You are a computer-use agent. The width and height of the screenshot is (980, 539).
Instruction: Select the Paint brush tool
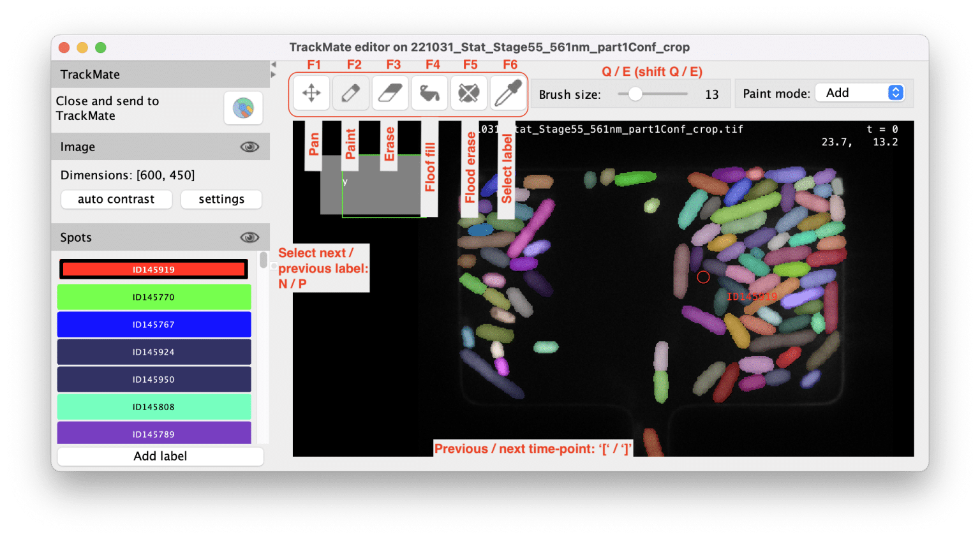pos(350,92)
